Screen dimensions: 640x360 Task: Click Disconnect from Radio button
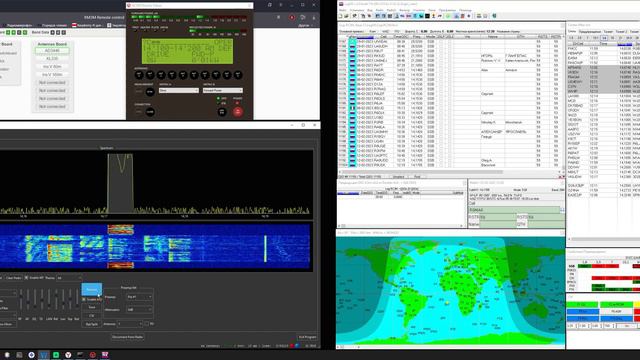(127, 337)
